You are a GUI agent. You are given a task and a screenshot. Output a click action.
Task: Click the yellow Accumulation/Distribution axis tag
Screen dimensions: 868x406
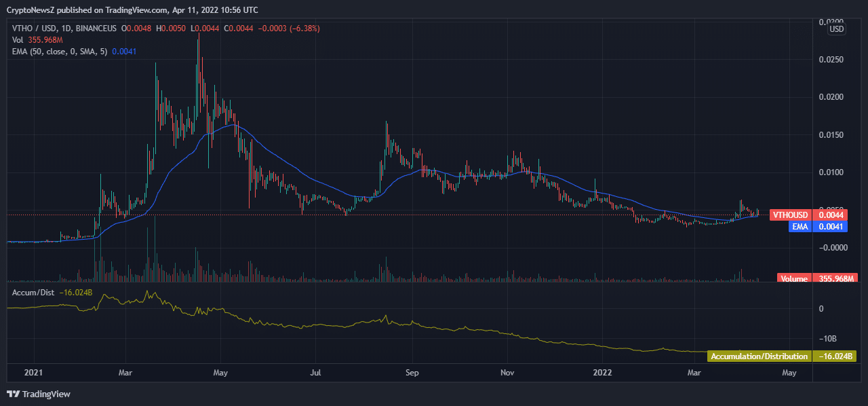point(759,356)
